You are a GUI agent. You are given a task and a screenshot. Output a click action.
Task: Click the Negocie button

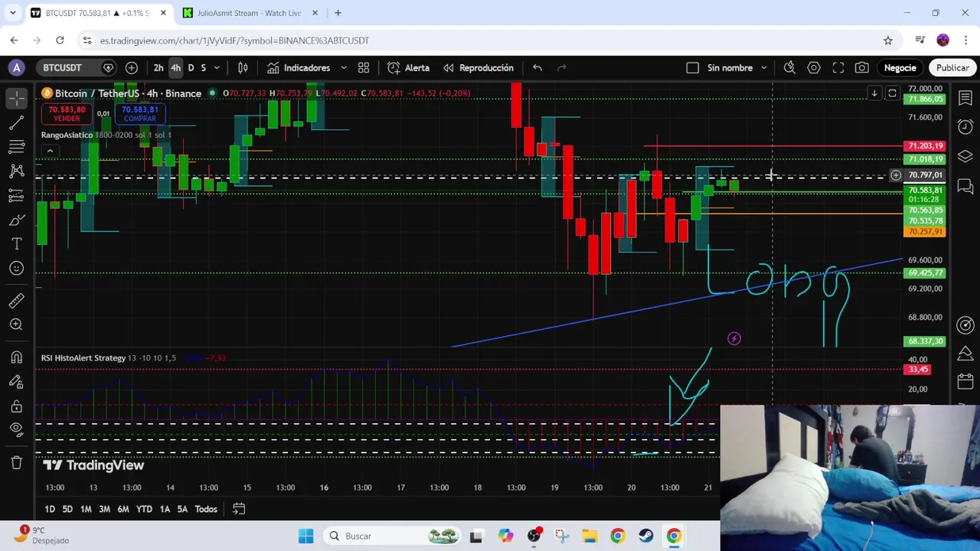[900, 68]
